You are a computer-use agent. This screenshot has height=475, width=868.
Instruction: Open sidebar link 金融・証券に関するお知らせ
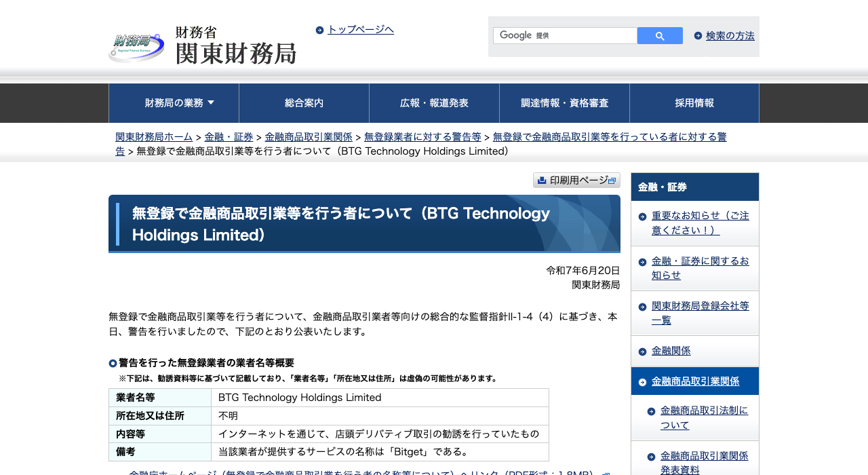[x=701, y=268]
